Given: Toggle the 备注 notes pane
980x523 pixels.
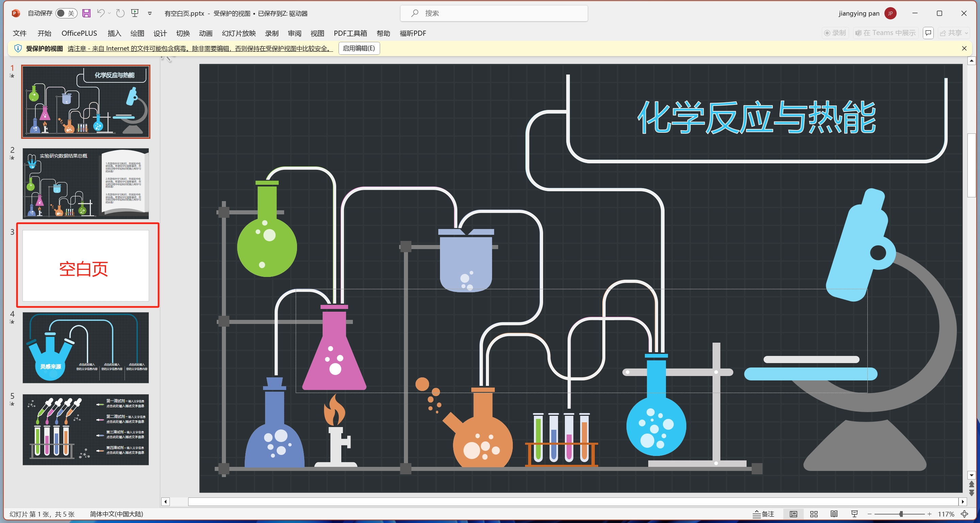Looking at the screenshot, I should pyautogui.click(x=764, y=514).
